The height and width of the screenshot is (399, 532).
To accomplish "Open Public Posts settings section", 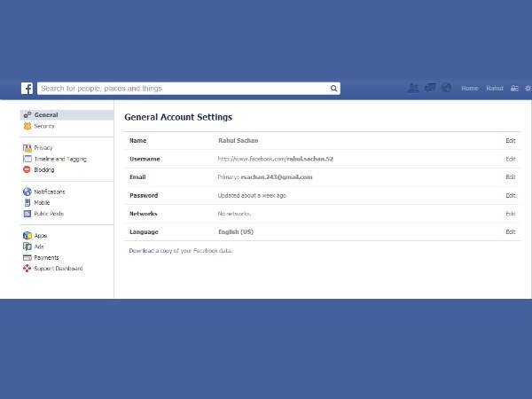I will coord(49,214).
